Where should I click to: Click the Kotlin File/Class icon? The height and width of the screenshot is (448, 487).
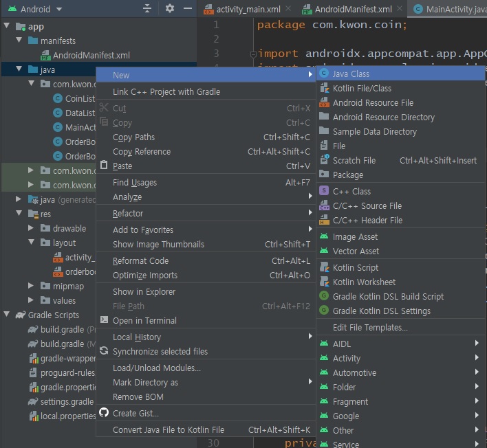click(x=324, y=88)
